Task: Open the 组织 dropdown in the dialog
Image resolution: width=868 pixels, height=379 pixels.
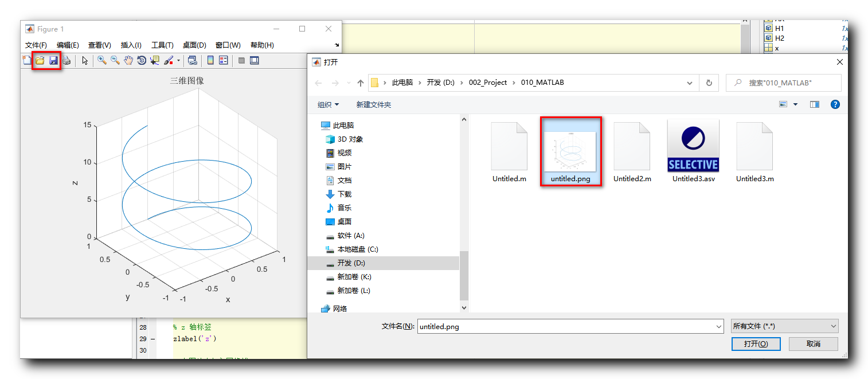Action: click(x=329, y=104)
